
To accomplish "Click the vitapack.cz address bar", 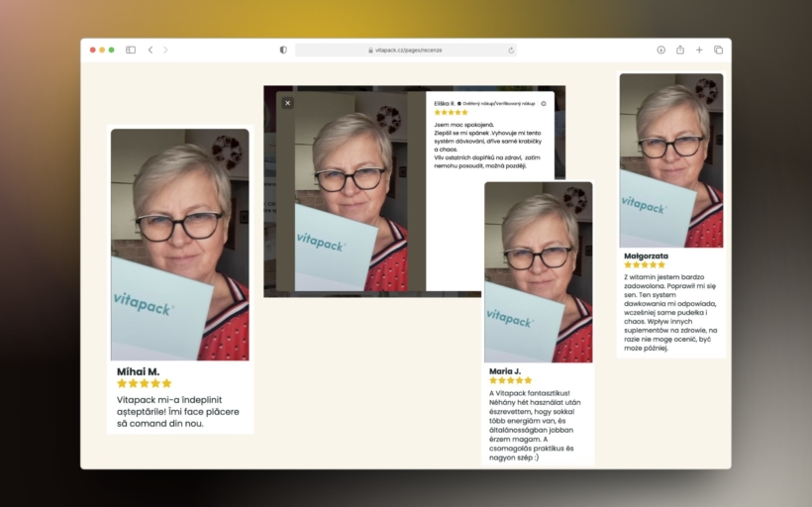I will [x=406, y=50].
